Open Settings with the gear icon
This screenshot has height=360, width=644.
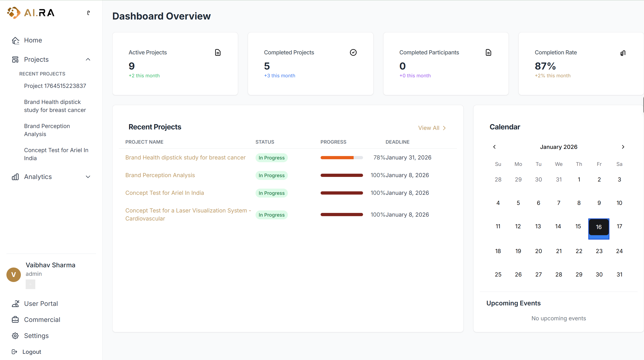(15, 336)
